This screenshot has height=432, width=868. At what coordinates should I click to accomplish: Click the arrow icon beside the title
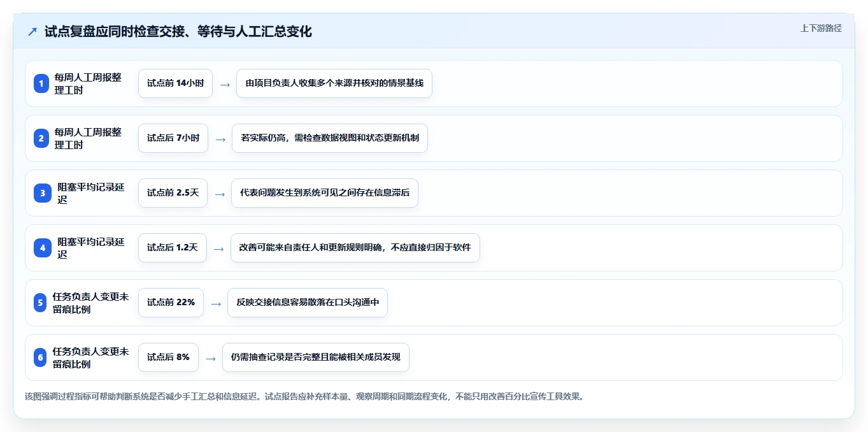(32, 31)
